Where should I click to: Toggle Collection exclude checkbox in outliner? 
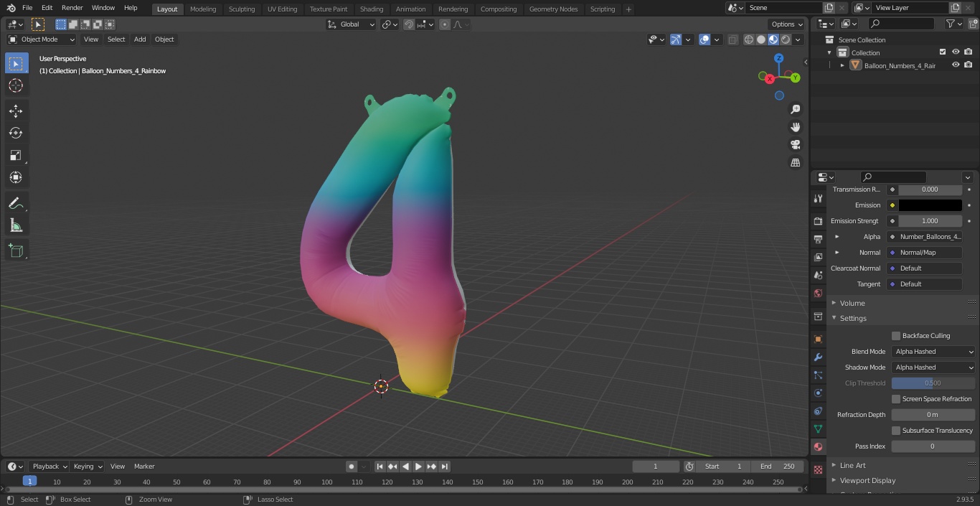pyautogui.click(x=943, y=52)
